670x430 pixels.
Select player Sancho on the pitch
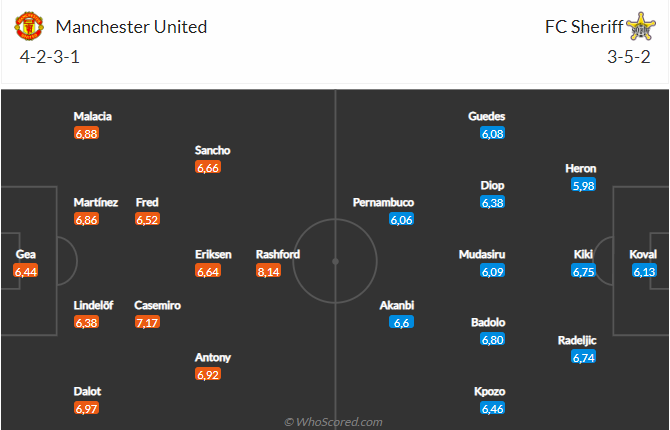(x=213, y=150)
